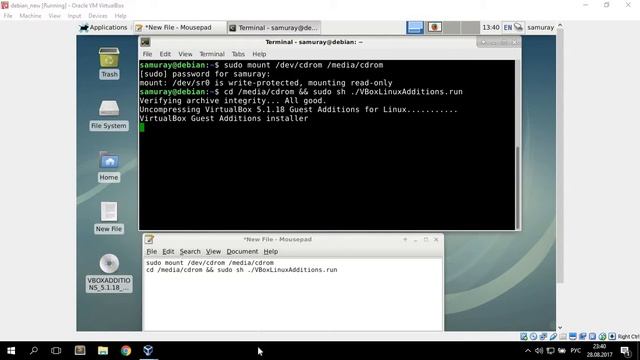The width and height of the screenshot is (640, 360).
Task: Open the VirtualBox File menu
Action: tap(8, 16)
